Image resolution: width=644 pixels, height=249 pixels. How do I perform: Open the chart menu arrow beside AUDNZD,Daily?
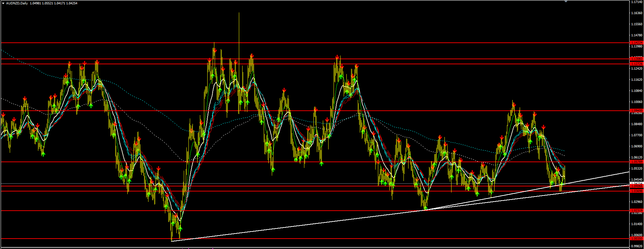pyautogui.click(x=3, y=3)
